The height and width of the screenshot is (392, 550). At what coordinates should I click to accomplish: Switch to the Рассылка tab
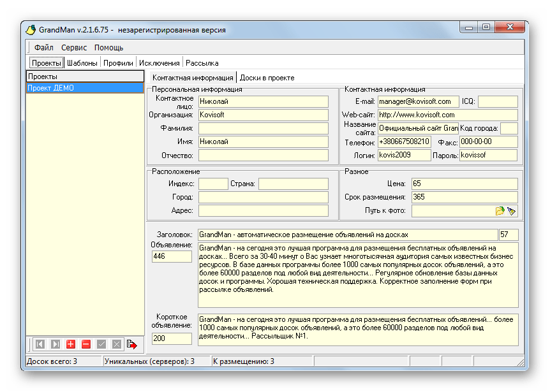(202, 63)
